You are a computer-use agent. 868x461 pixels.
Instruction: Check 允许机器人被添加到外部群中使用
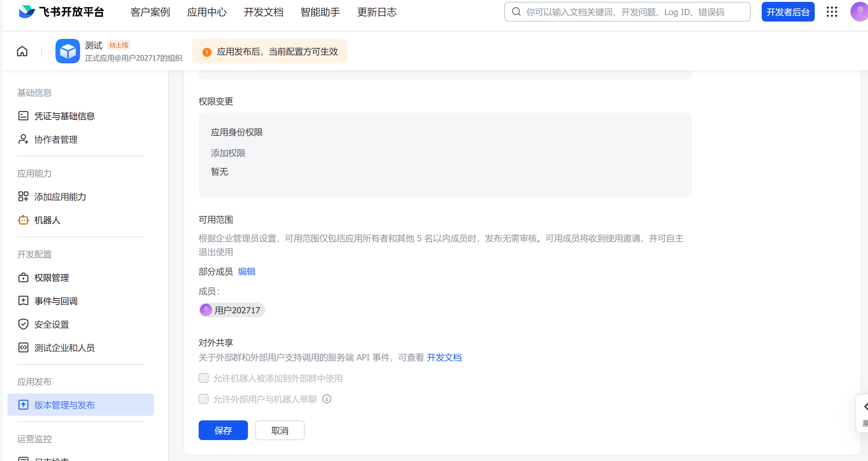pos(204,378)
